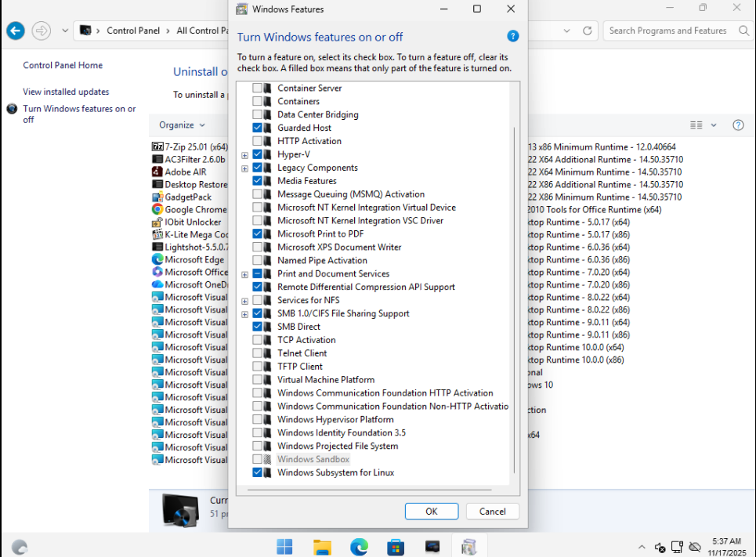Click the blue help icon in Windows Features
The width and height of the screenshot is (756, 557).
point(513,36)
